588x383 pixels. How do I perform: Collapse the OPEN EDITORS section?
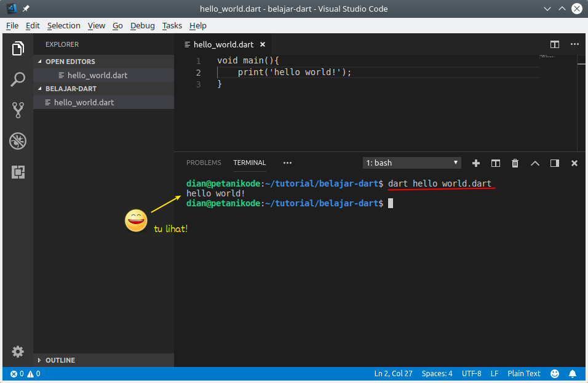click(70, 62)
